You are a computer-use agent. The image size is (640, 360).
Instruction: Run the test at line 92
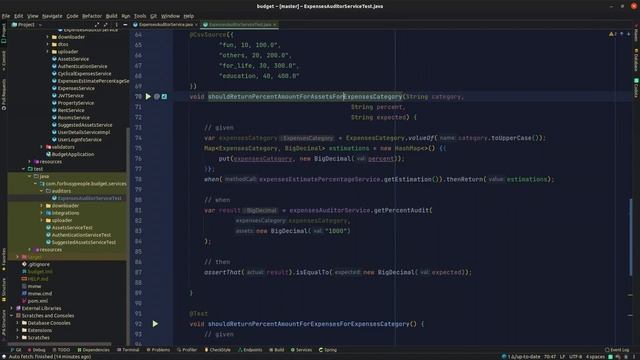coord(155,324)
